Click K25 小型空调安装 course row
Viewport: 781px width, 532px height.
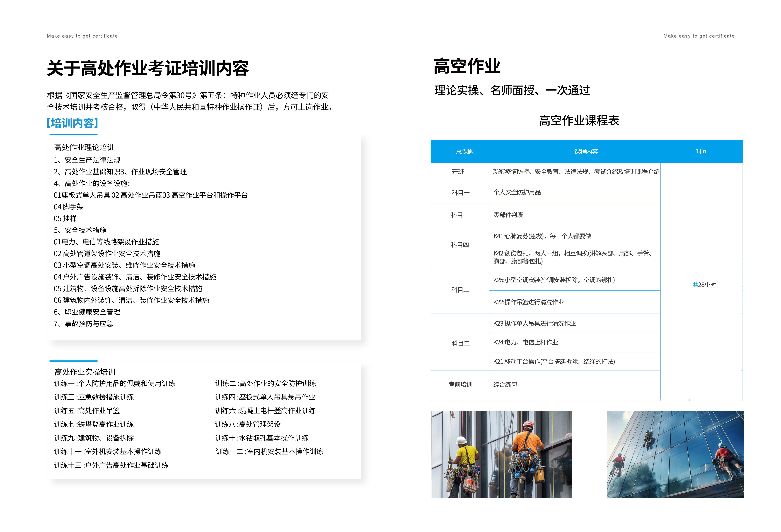click(554, 280)
